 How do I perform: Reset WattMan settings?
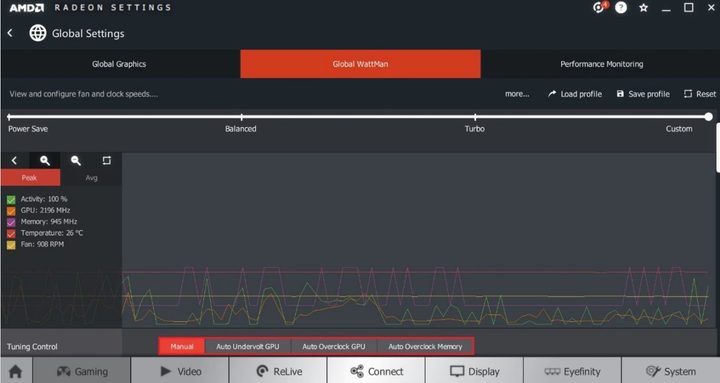(700, 94)
